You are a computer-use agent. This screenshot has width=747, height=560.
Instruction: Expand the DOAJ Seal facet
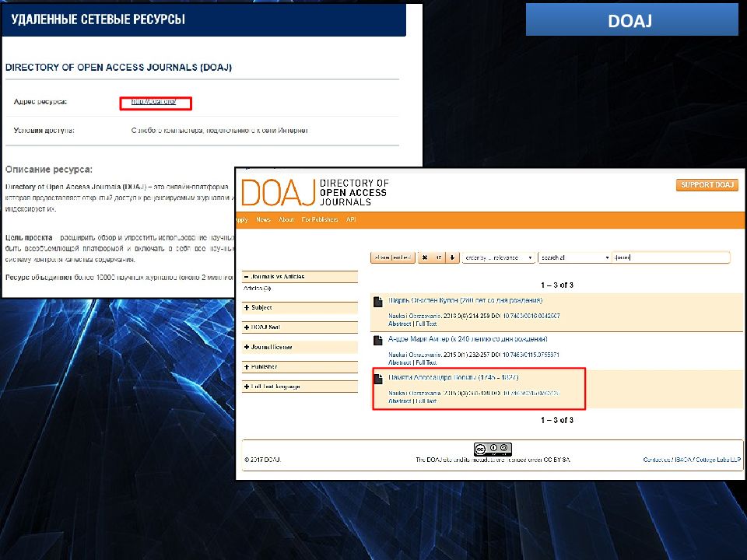tap(300, 327)
